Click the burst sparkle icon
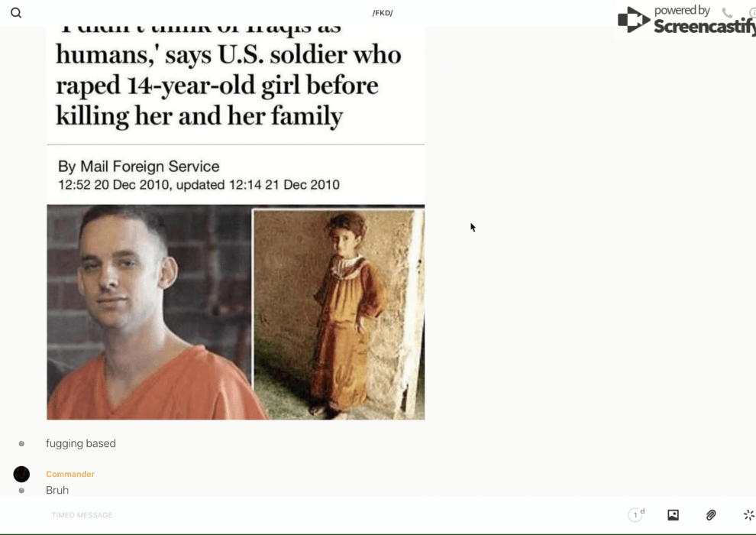 (748, 514)
